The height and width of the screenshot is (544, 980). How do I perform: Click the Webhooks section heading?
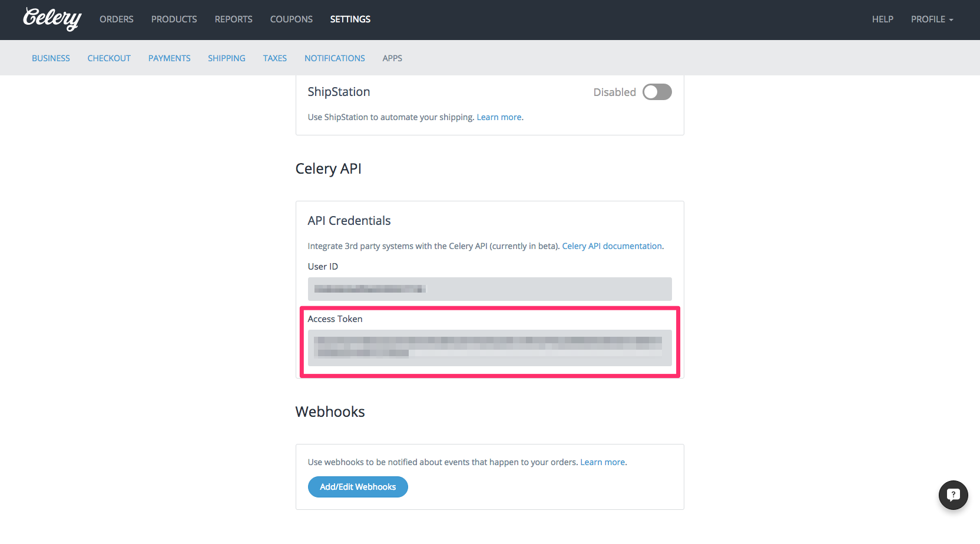point(330,412)
